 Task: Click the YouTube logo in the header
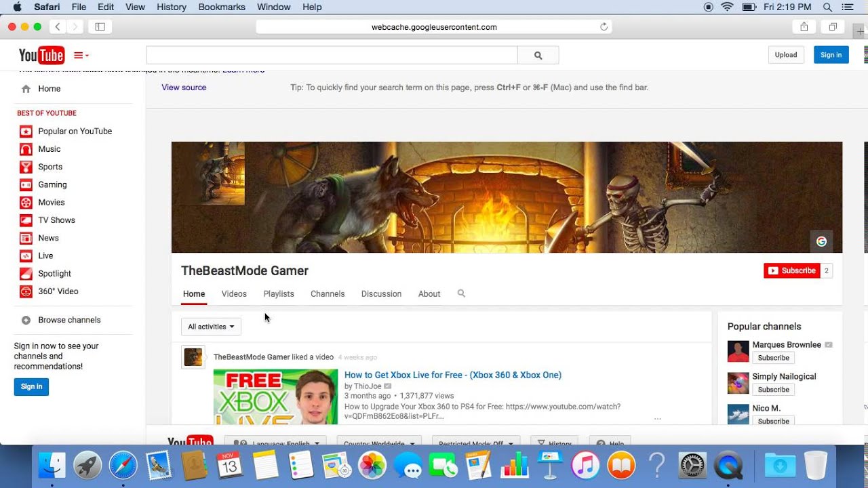click(41, 55)
